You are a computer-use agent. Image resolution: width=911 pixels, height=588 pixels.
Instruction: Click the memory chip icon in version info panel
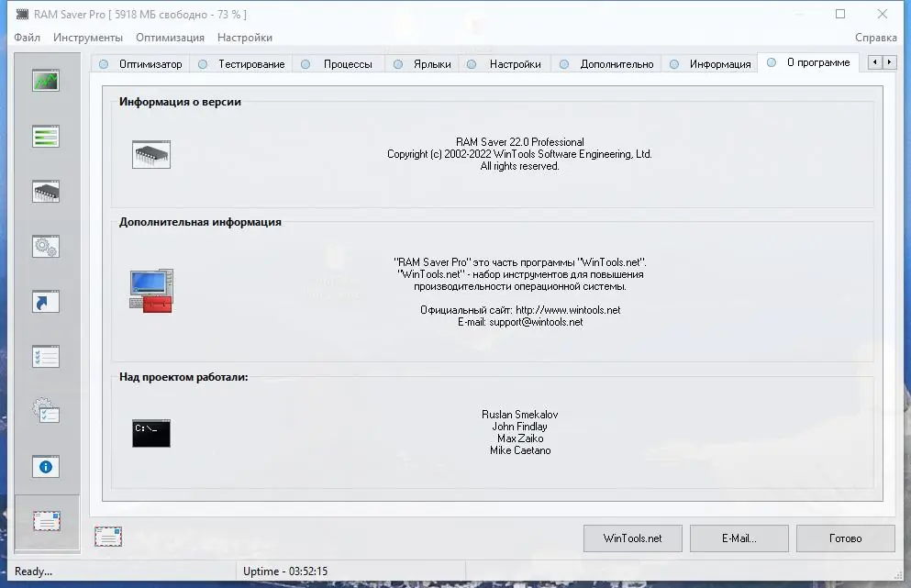coord(150,153)
